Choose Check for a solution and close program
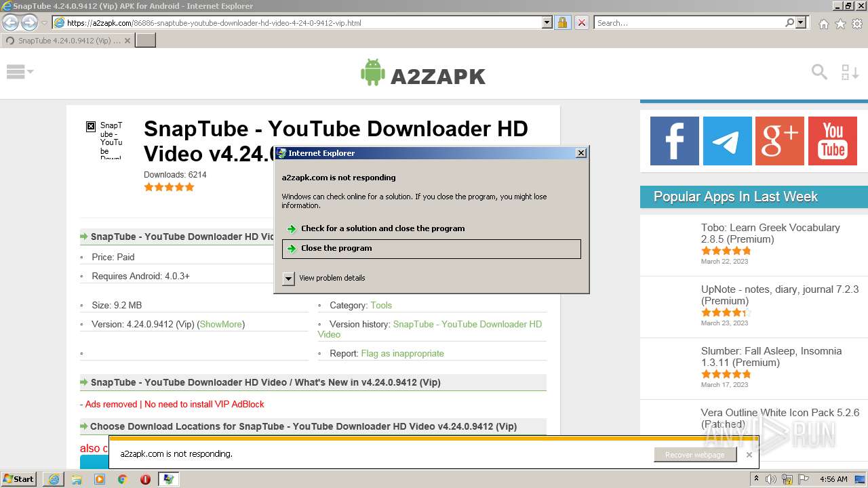The image size is (868, 488). tap(431, 228)
